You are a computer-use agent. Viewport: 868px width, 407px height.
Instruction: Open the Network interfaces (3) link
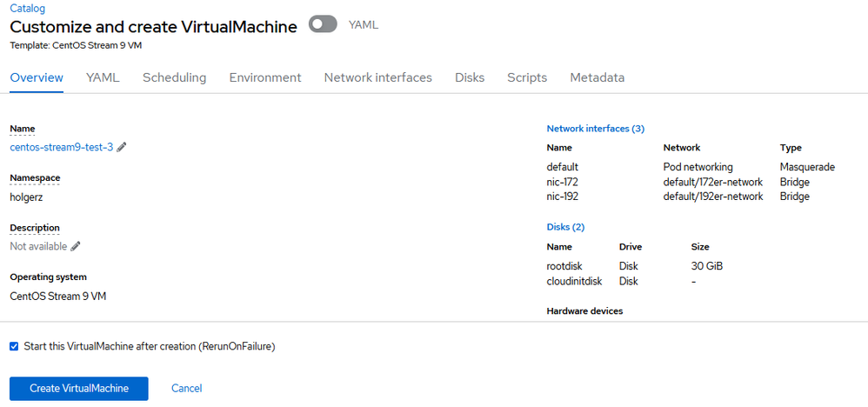pos(595,129)
